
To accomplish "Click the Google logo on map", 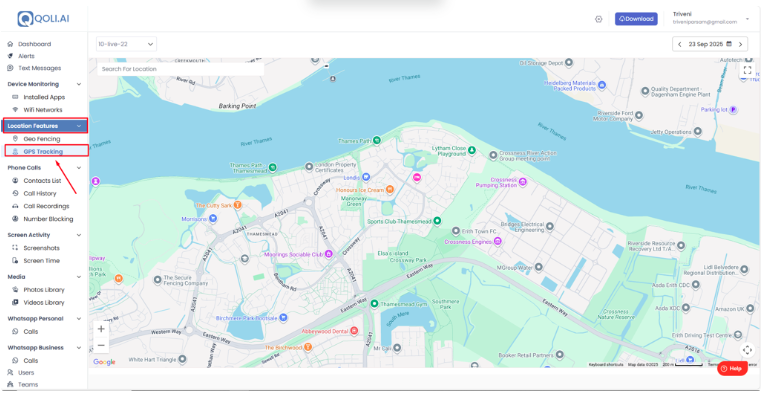I will (104, 362).
